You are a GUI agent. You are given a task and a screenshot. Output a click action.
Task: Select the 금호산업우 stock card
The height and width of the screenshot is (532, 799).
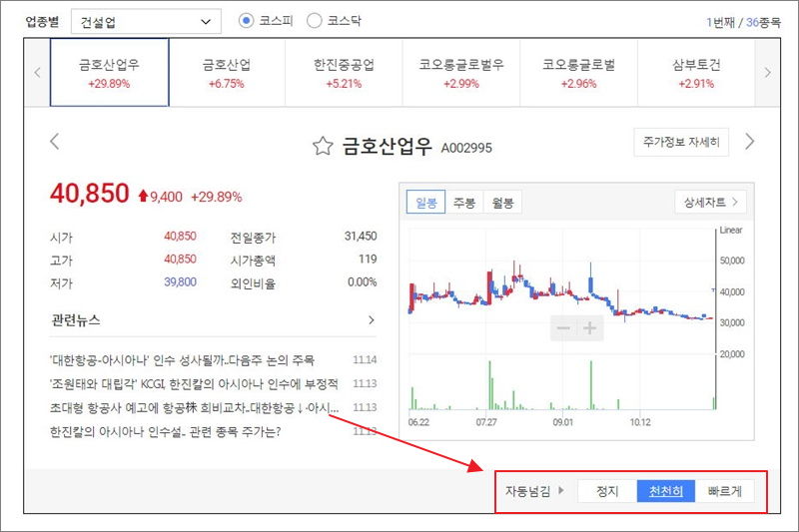coord(109,72)
